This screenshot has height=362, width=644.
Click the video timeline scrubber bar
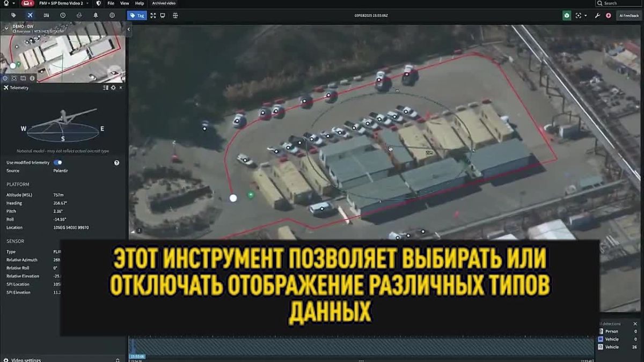[x=362, y=347]
